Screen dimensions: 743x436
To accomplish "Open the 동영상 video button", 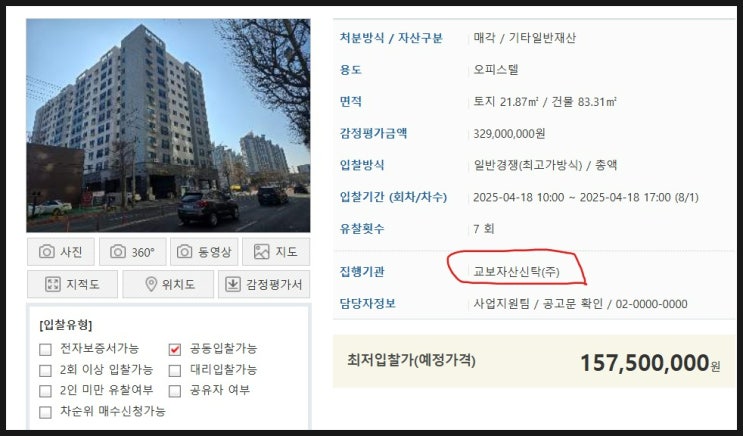I will pos(204,252).
